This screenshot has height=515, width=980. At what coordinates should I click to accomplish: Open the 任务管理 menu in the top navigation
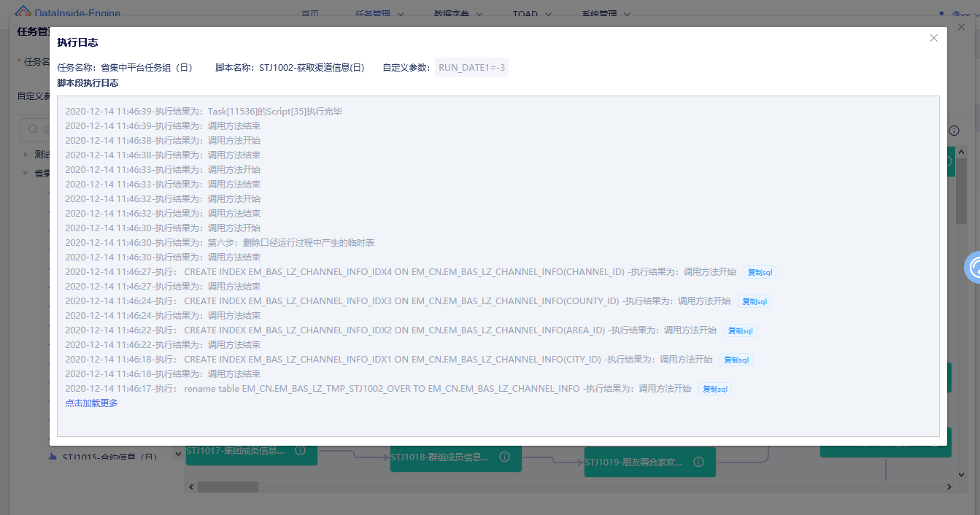(x=380, y=14)
